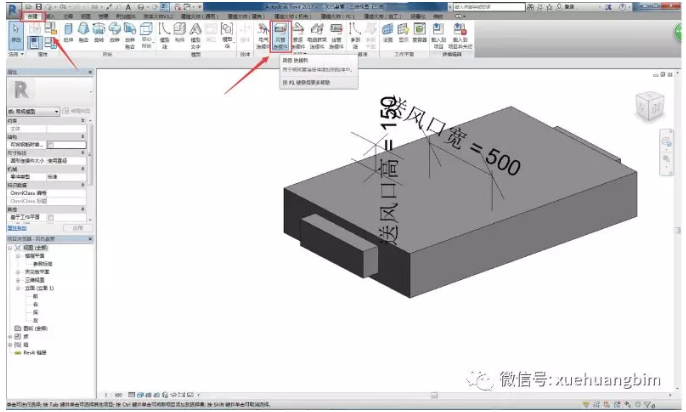This screenshot has width=686, height=412.
Task: Add an Electrical Connector
Action: point(262,36)
